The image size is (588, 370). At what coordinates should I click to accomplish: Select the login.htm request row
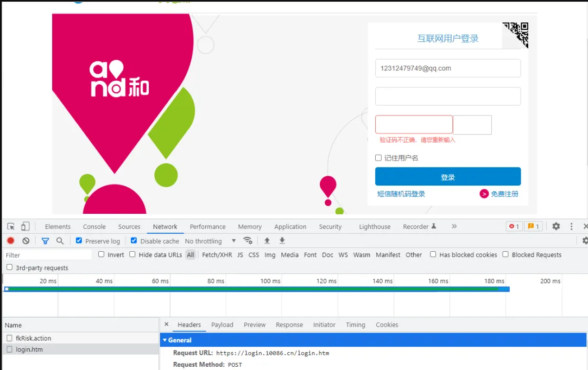tap(81, 349)
